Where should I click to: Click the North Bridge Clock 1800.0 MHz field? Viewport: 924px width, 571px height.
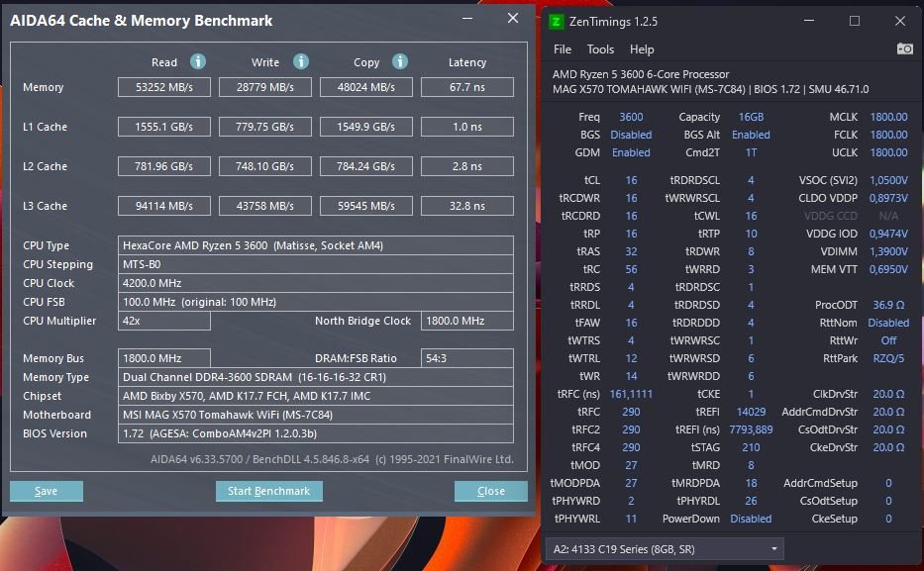click(x=467, y=321)
